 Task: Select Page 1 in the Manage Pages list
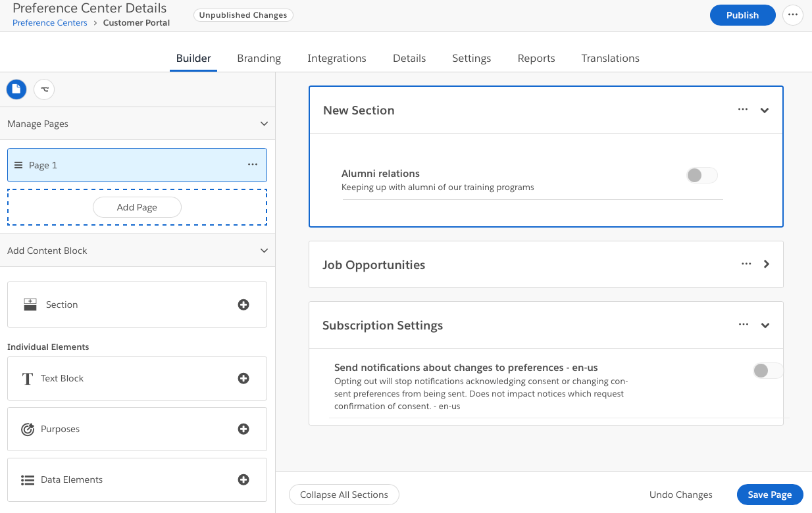pos(43,165)
